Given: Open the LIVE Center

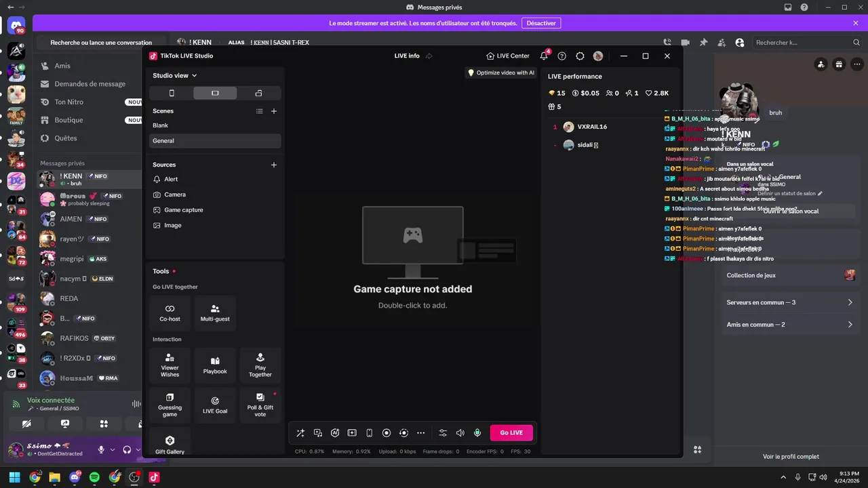Looking at the screenshot, I should (508, 56).
